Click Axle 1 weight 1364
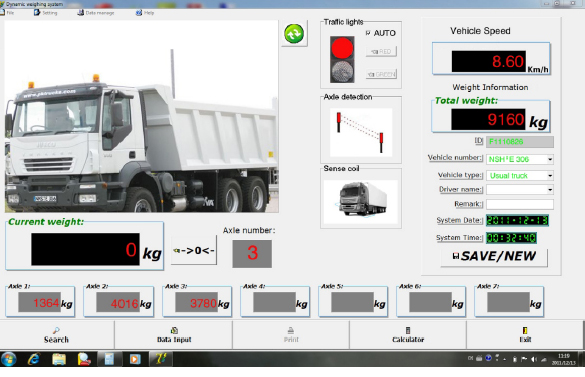 tap(40, 302)
